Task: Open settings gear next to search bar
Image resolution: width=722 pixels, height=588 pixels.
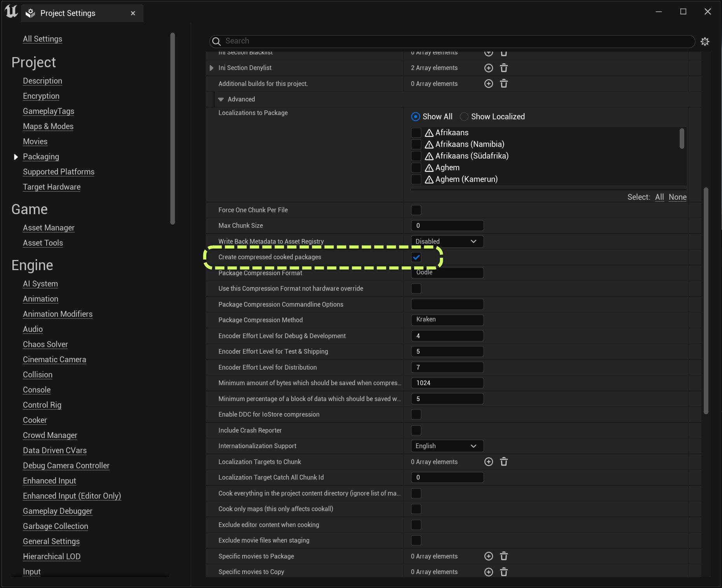Action: pos(705,41)
